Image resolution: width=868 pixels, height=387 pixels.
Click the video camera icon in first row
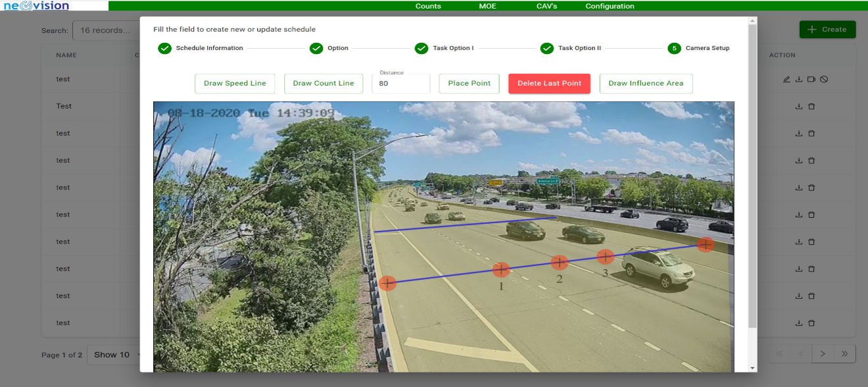(811, 80)
